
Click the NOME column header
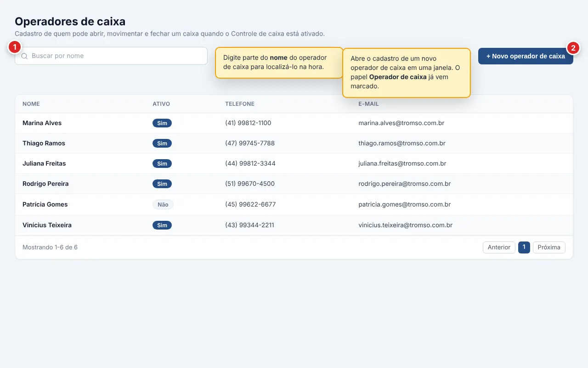(x=31, y=104)
